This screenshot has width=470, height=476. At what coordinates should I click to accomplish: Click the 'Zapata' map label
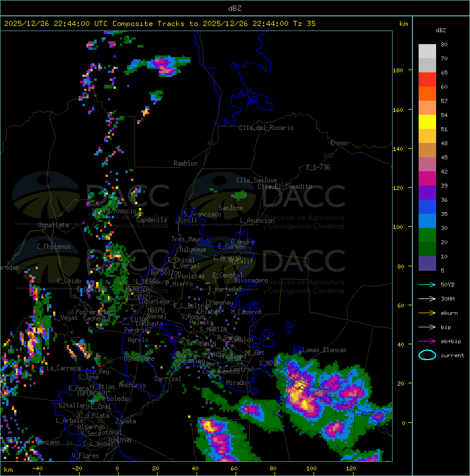(125, 421)
